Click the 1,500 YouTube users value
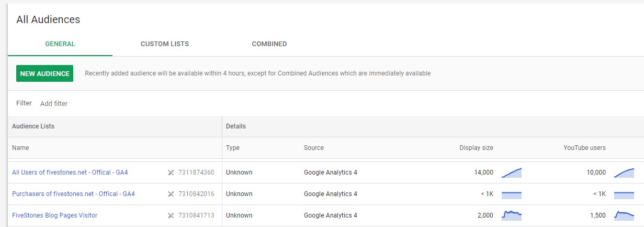This screenshot has width=644, height=227. coord(598,215)
